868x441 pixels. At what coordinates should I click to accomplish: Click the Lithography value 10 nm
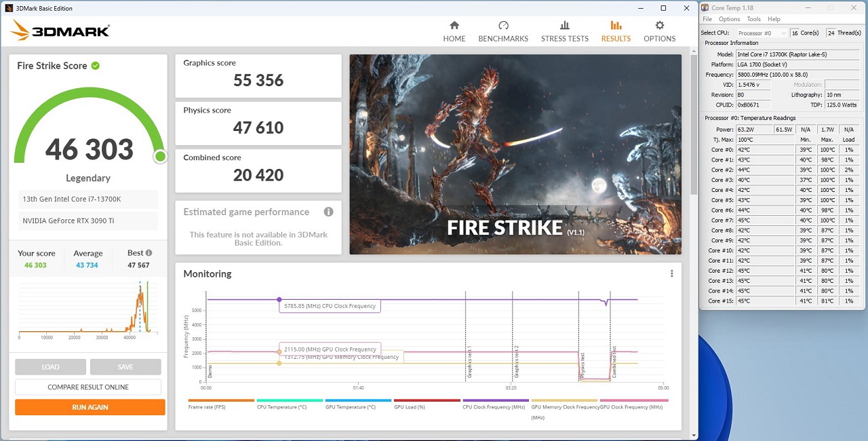tap(842, 95)
